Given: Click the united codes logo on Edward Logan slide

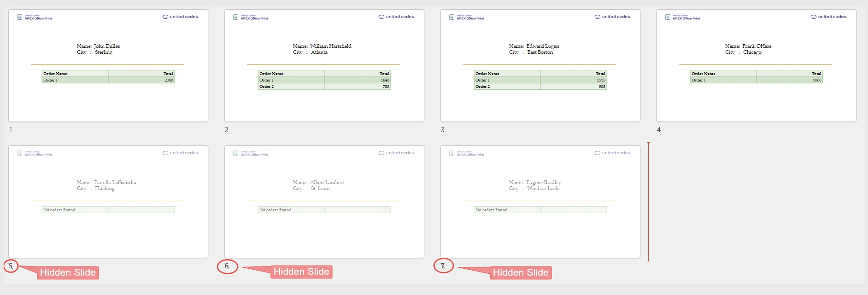Looking at the screenshot, I should pyautogui.click(x=613, y=17).
